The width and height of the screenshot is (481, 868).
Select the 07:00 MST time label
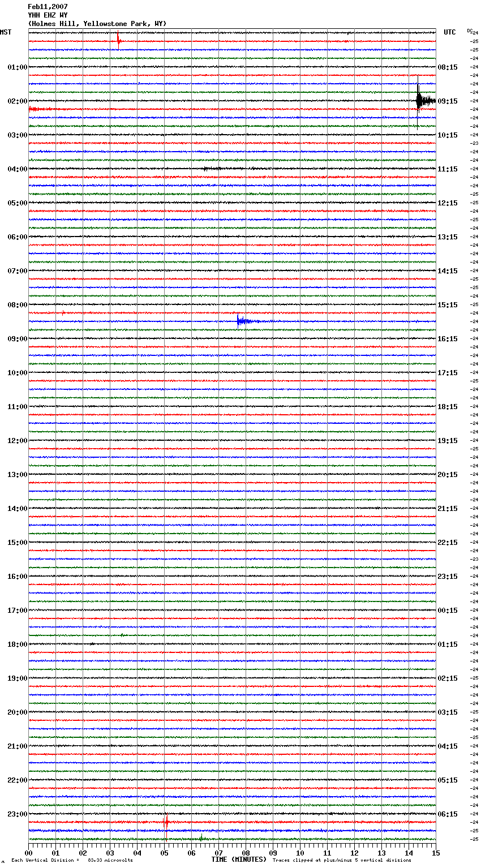click(17, 271)
